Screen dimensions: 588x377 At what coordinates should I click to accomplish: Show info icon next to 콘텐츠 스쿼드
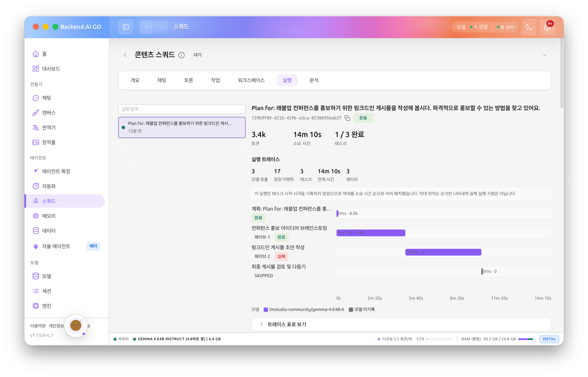pyautogui.click(x=182, y=55)
